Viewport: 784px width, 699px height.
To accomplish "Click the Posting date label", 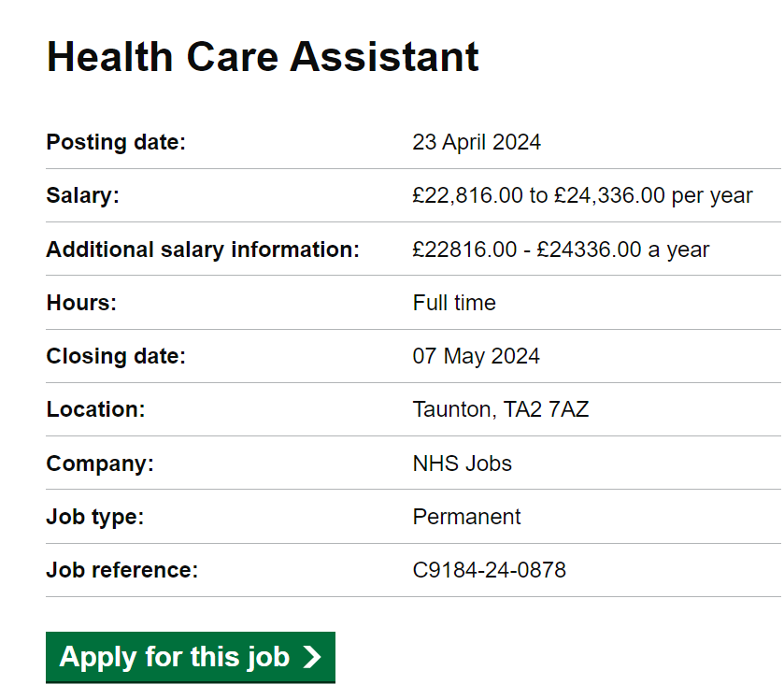I will click(x=116, y=142).
